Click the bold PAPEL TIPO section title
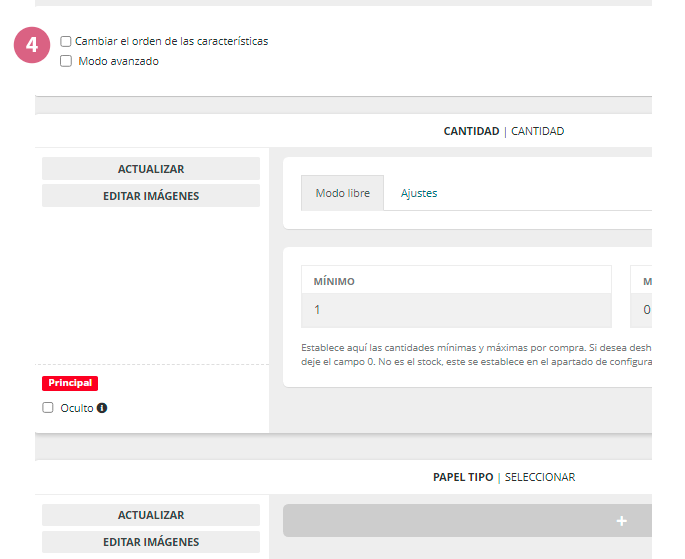This screenshot has width=685, height=559. [463, 477]
